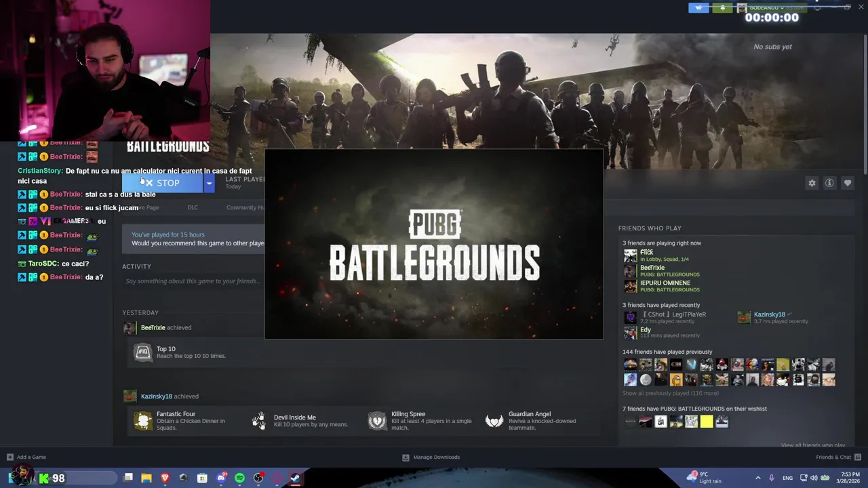Viewport: 868px width, 488px height.
Task: Show all previously played friends (116 more)
Action: [x=670, y=393]
